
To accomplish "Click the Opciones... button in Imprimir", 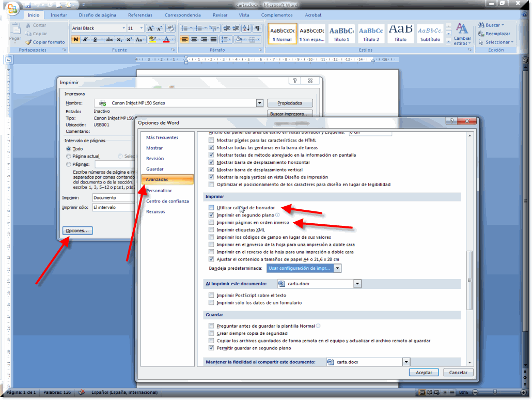I will 77,230.
